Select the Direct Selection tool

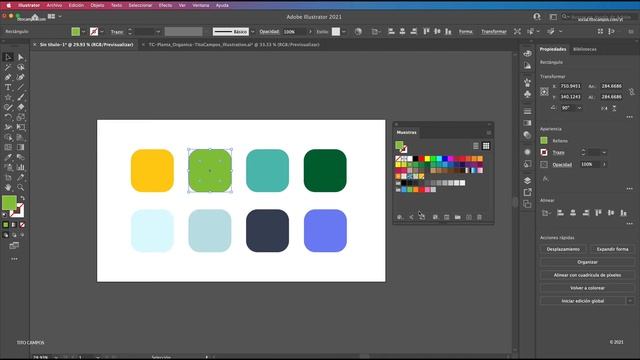click(x=20, y=57)
